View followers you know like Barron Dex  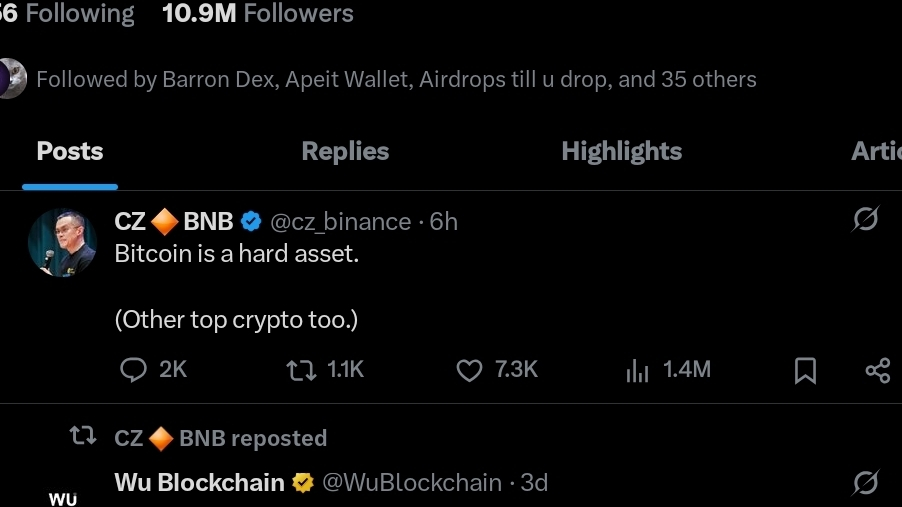click(x=396, y=79)
